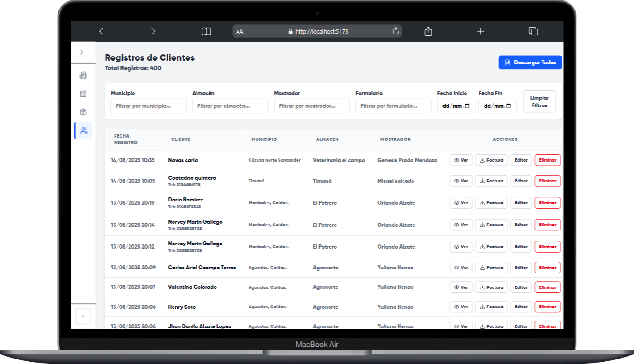Click the Descargar Todos button

530,62
